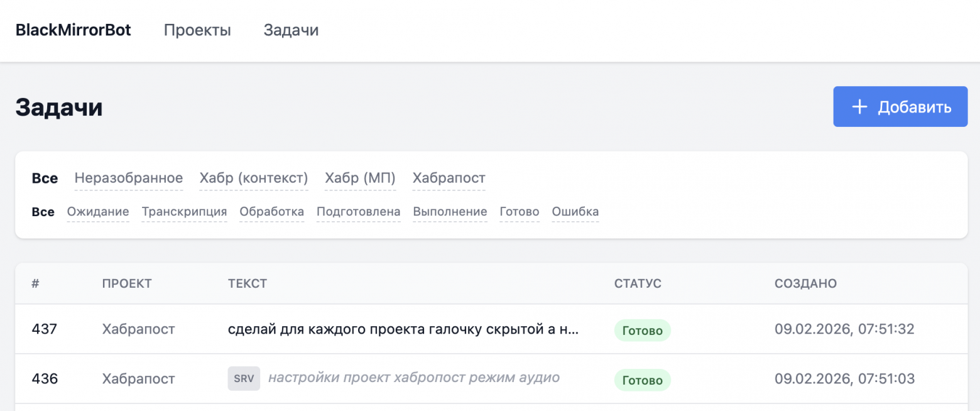This screenshot has height=411, width=980.
Task: Open the Проекты menu item
Action: coord(197,30)
